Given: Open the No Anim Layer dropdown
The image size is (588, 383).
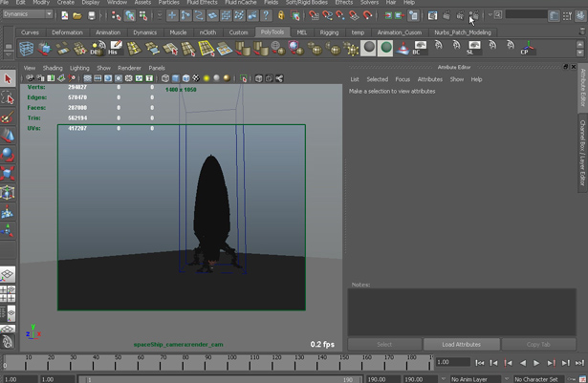Looking at the screenshot, I should (476, 379).
